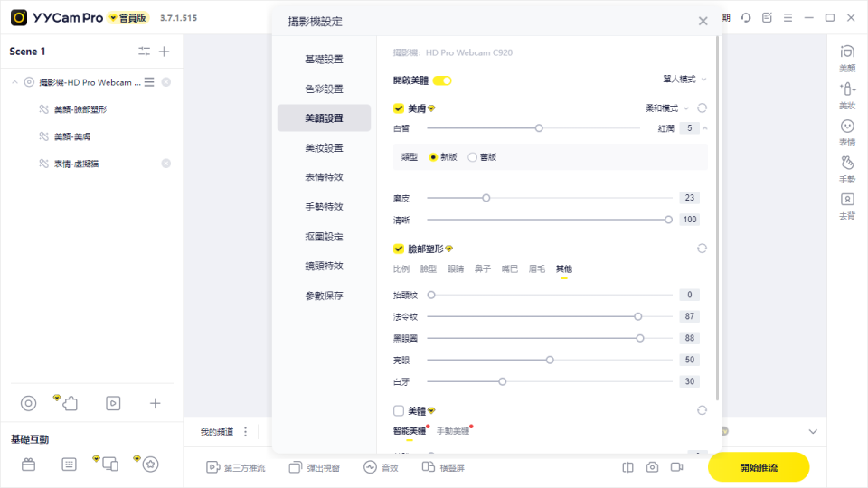Image resolution: width=868 pixels, height=488 pixels.
Task: Click the add scene plus icon
Action: (165, 52)
